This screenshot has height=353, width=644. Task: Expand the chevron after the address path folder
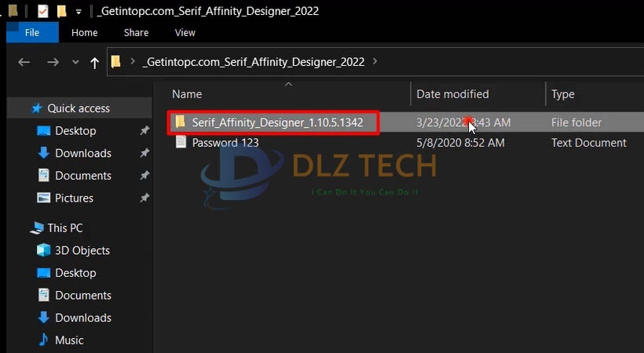pos(375,61)
